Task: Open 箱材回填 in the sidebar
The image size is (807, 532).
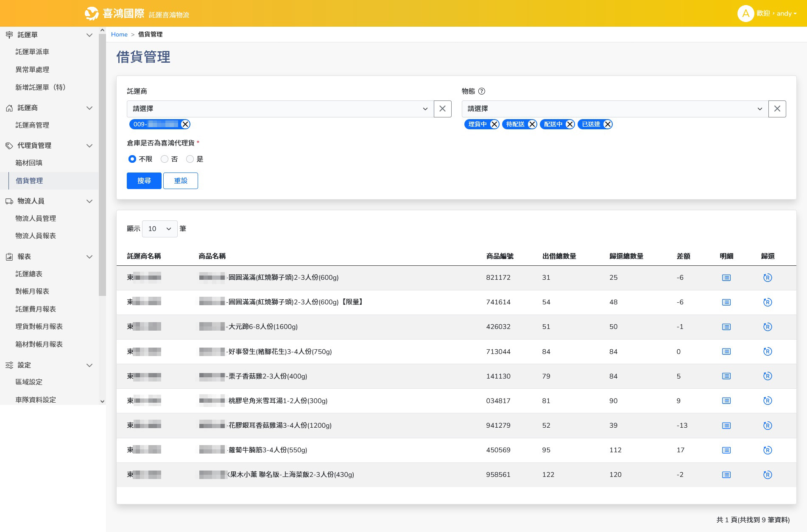Action: point(29,163)
